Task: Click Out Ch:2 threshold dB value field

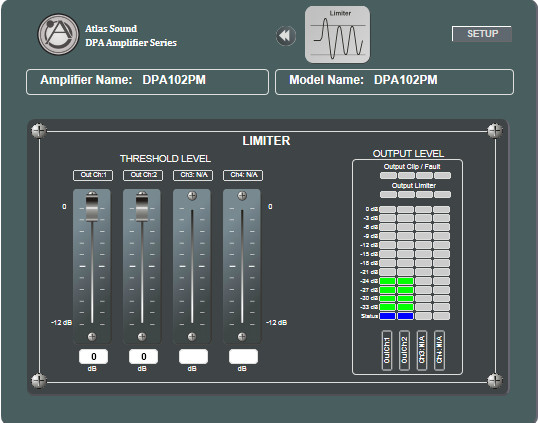Action: 143,356
